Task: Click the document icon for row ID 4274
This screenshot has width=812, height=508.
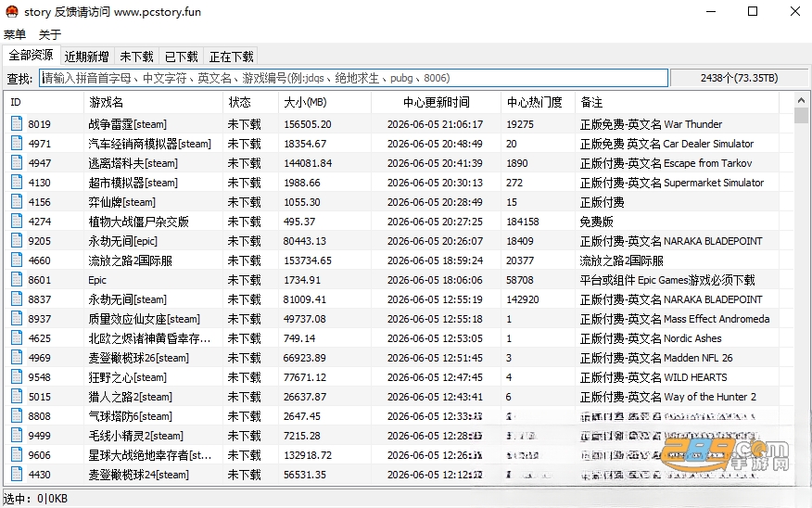Action: coord(17,222)
